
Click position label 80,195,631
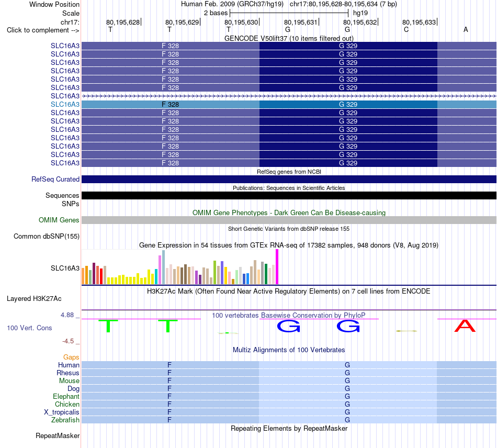coord(300,22)
